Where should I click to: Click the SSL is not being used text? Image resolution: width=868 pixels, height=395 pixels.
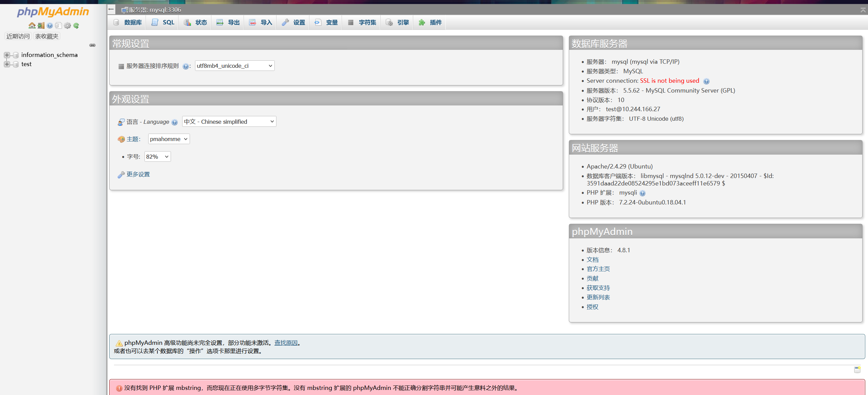click(x=670, y=81)
